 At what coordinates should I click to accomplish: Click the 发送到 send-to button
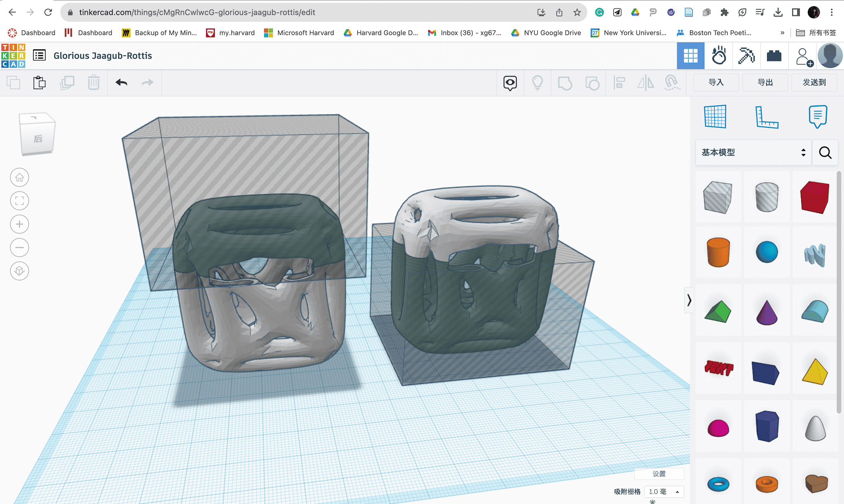pos(814,82)
